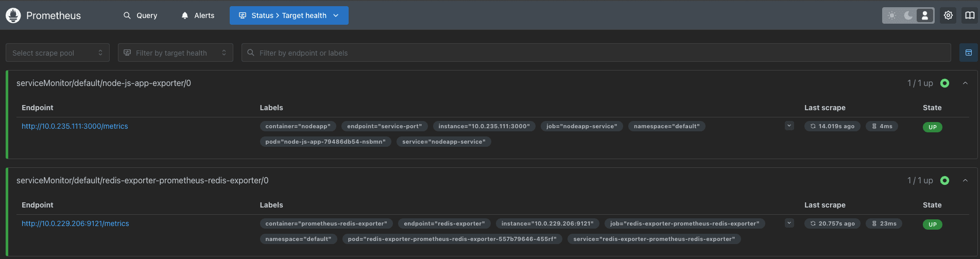The image size is (980, 259).
Task: Click serviceMonitor/default/redis-exporter-prometheus-redis-exporter/0 pool title
Action: click(142, 180)
